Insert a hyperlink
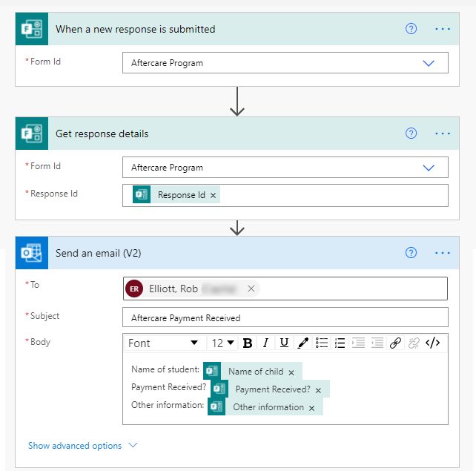Screen dimensions: 476x471 (395, 343)
